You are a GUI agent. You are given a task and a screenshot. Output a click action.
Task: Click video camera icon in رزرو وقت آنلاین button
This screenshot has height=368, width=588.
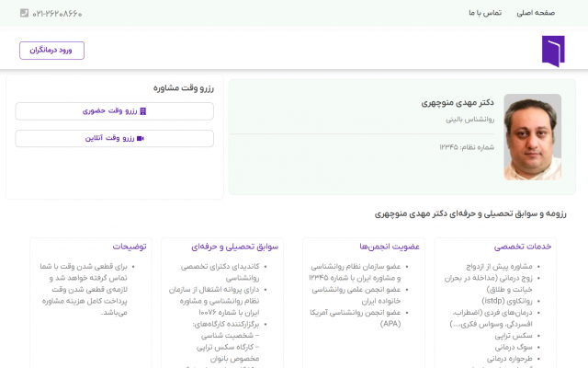tap(141, 139)
